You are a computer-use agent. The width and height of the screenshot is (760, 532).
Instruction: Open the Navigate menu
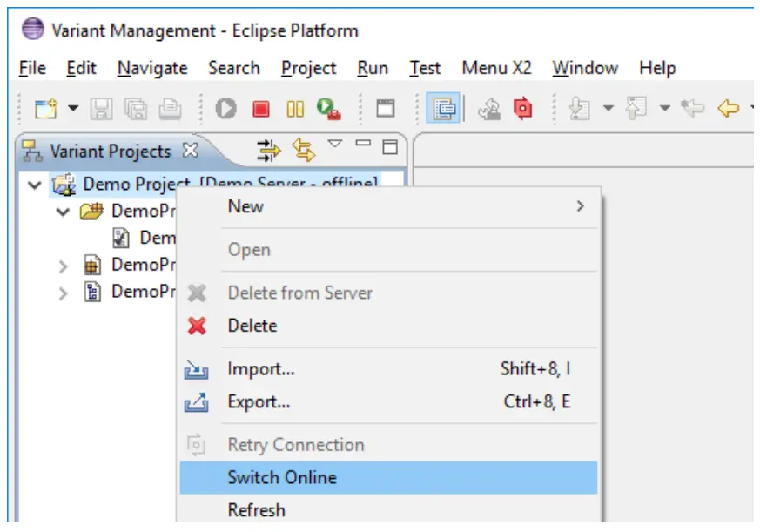(x=152, y=68)
